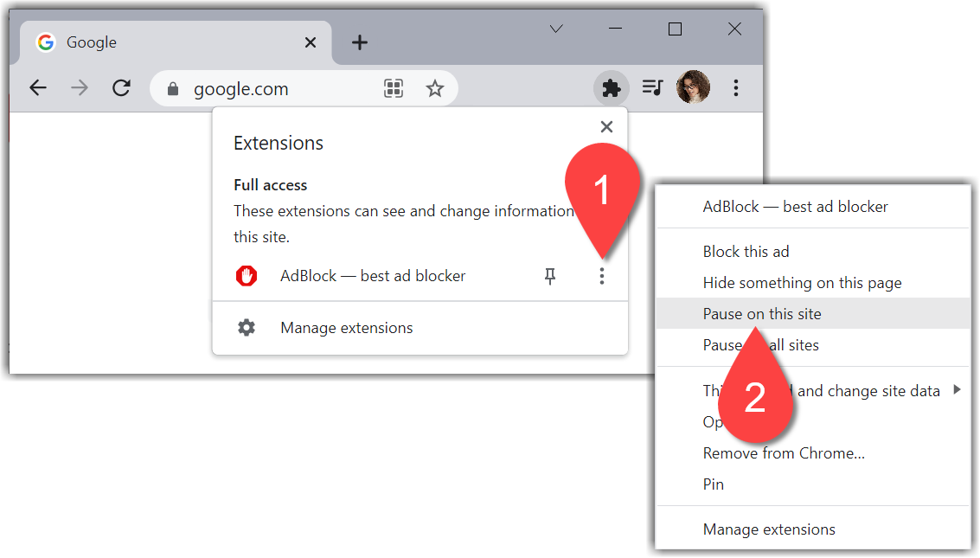Bookmark this page with the star
The width and height of the screenshot is (980, 558).
point(435,89)
